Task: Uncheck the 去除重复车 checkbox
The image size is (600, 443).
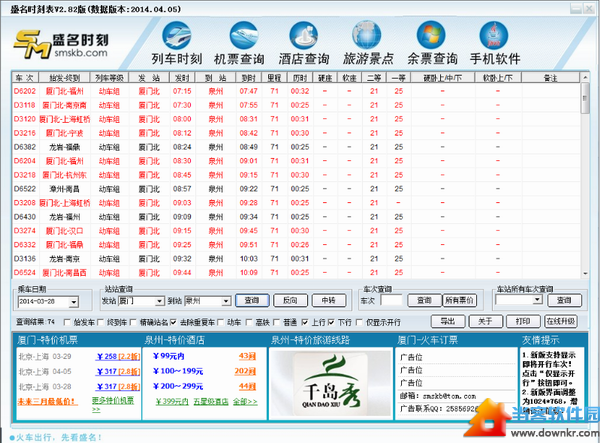Action: tap(173, 322)
